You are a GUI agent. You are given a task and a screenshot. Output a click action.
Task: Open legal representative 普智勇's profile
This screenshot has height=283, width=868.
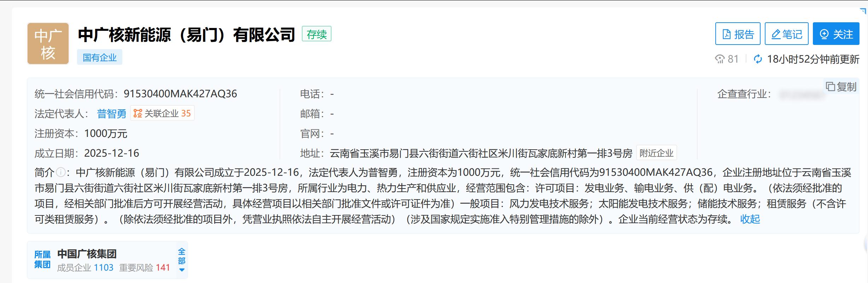[x=111, y=114]
